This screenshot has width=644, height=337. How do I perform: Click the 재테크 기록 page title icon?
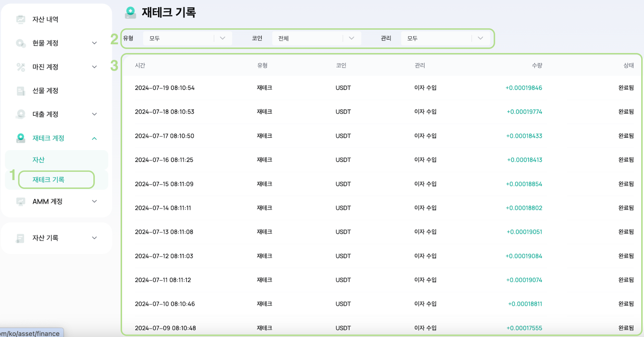(x=130, y=12)
